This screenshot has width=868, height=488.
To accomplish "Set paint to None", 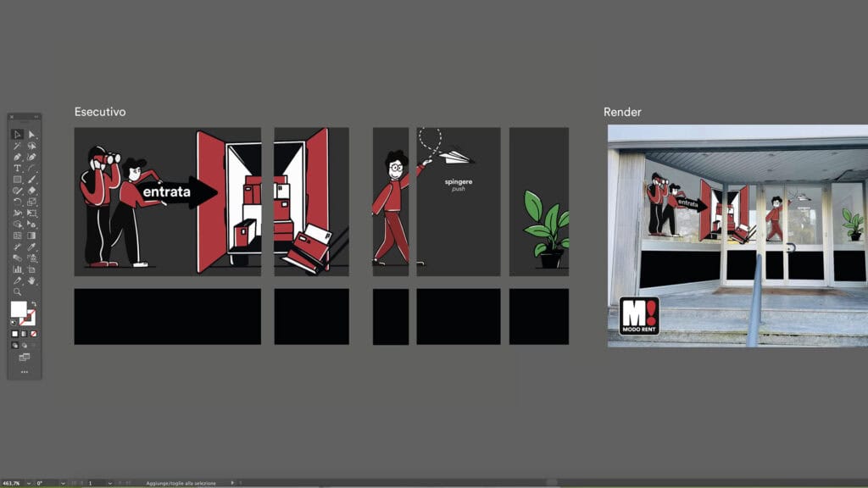I will (x=34, y=333).
